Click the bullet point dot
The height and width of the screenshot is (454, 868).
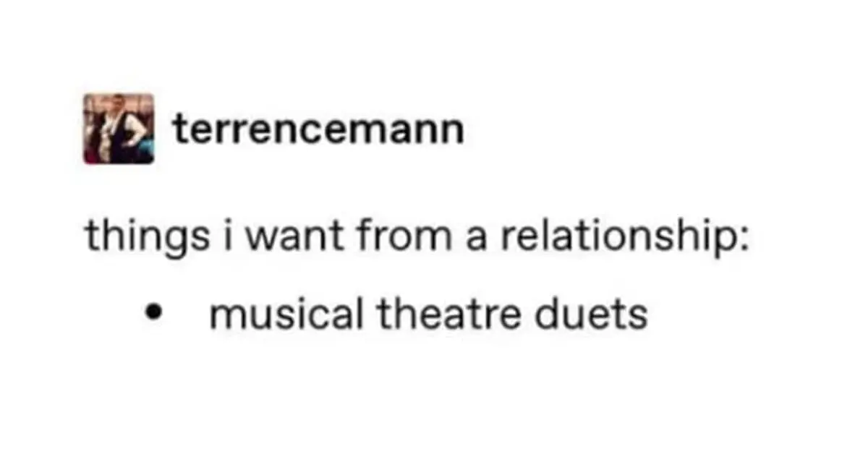(152, 314)
